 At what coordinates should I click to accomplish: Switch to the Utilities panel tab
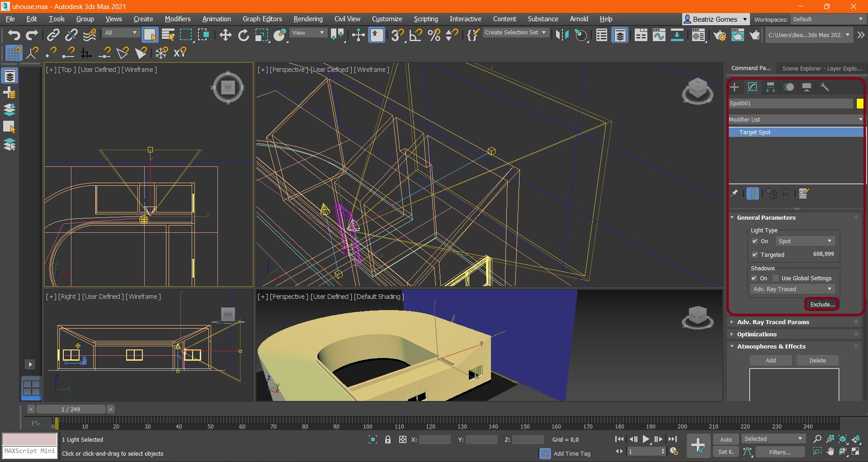pyautogui.click(x=825, y=87)
